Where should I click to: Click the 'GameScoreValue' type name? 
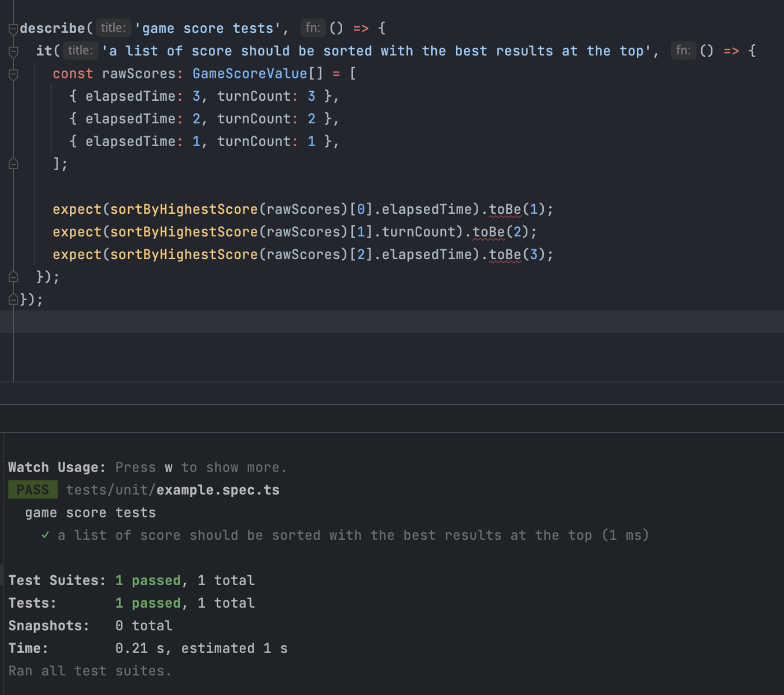[x=250, y=73]
